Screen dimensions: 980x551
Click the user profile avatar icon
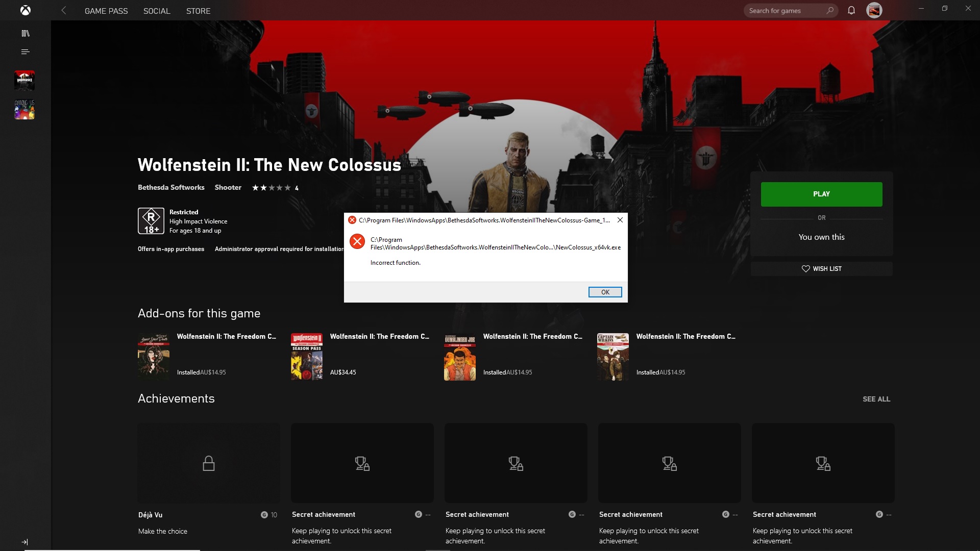tap(875, 10)
